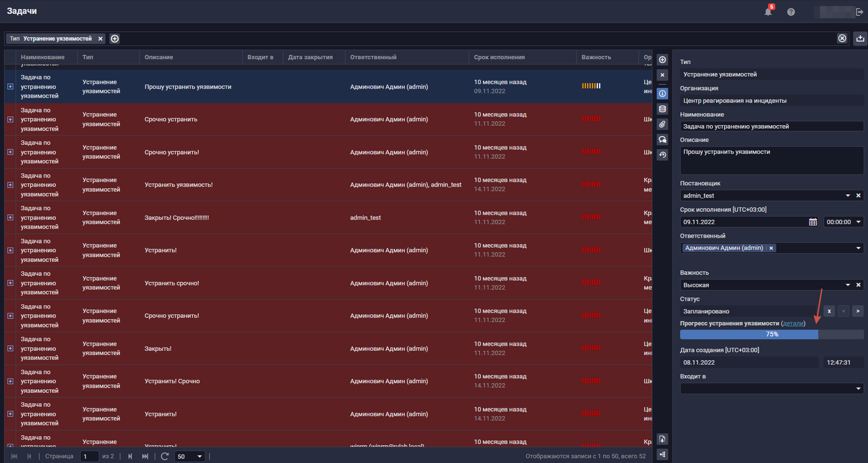Click the 'Центр реагирования на инциденты' organization field
Screen dimensions: 868x463
772,101
